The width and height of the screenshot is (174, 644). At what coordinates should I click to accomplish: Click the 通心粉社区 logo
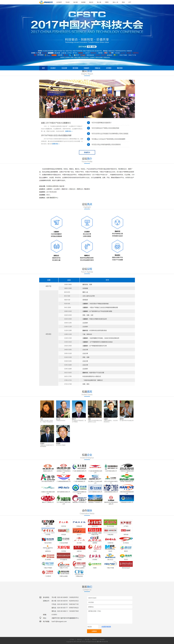pos(46,2)
